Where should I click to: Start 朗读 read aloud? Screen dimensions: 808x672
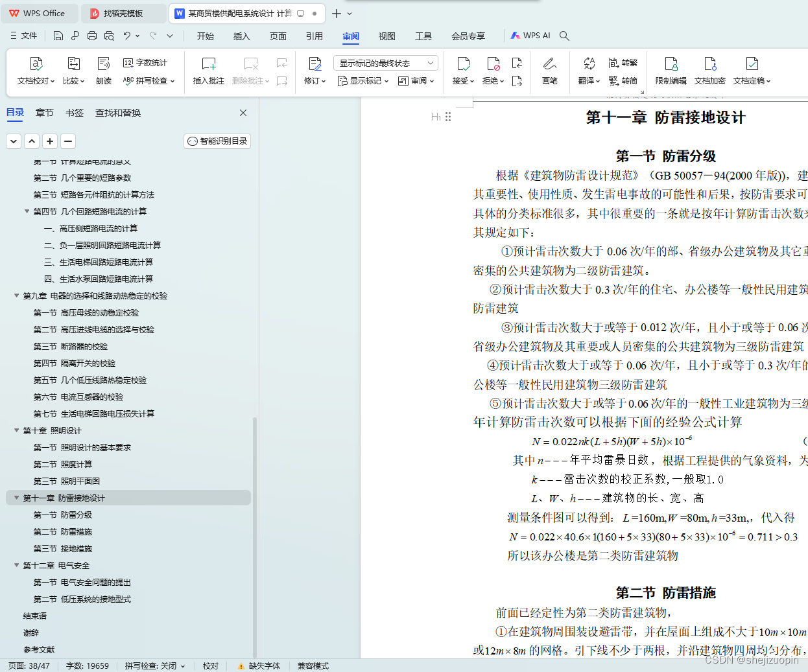click(x=104, y=71)
